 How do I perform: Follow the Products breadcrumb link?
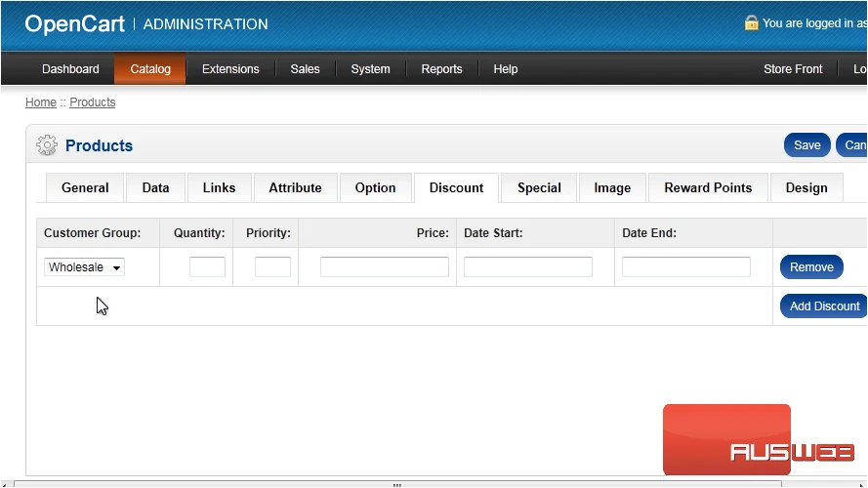[x=93, y=102]
